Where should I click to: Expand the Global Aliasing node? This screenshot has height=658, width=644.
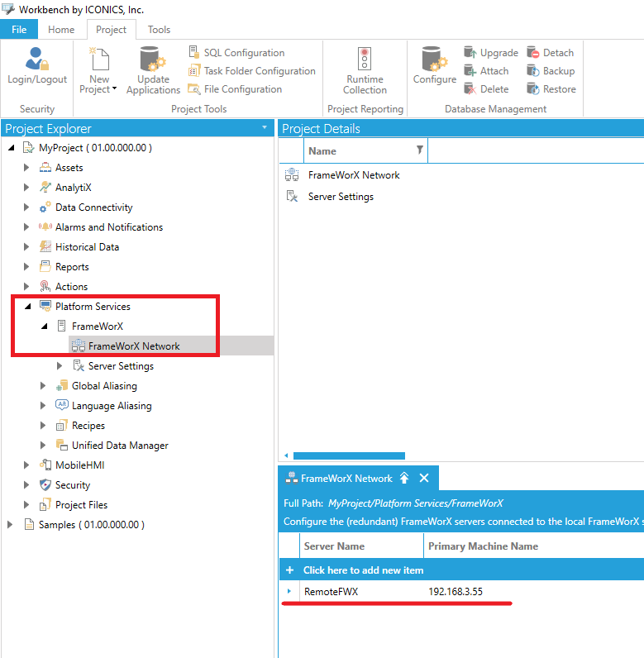pos(42,385)
